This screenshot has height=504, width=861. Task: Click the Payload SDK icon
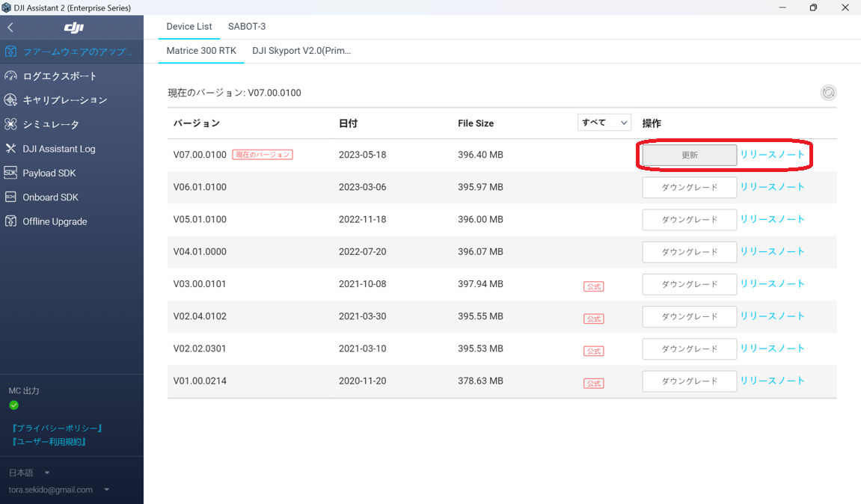point(10,173)
